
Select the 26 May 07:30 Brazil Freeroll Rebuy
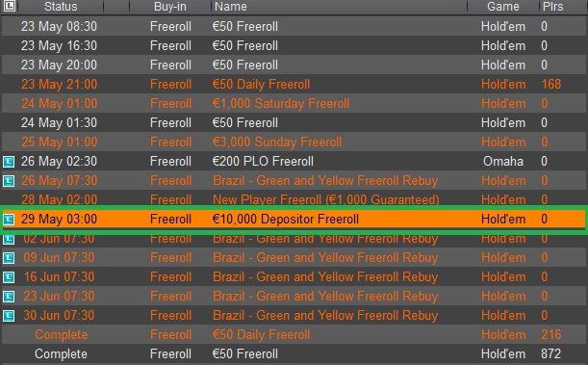click(294, 180)
